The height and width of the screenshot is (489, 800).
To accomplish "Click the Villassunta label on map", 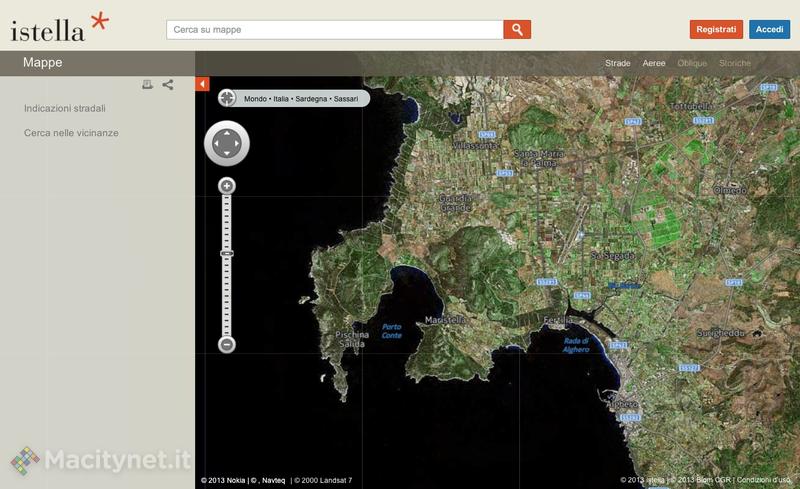I will click(475, 145).
